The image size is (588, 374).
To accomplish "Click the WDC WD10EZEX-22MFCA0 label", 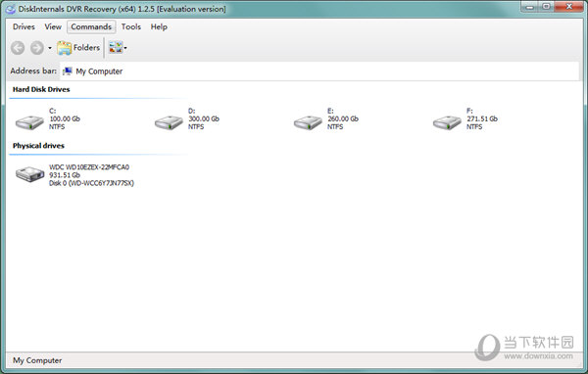I will pos(89,167).
